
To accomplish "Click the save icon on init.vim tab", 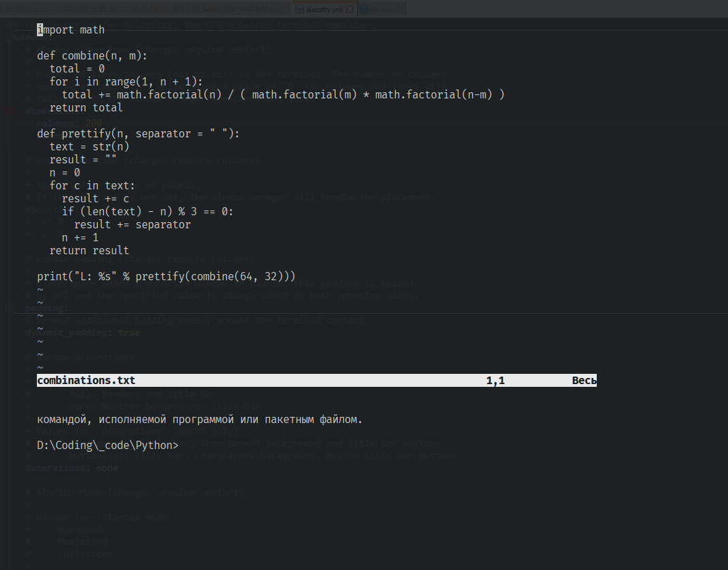I will (x=364, y=10).
